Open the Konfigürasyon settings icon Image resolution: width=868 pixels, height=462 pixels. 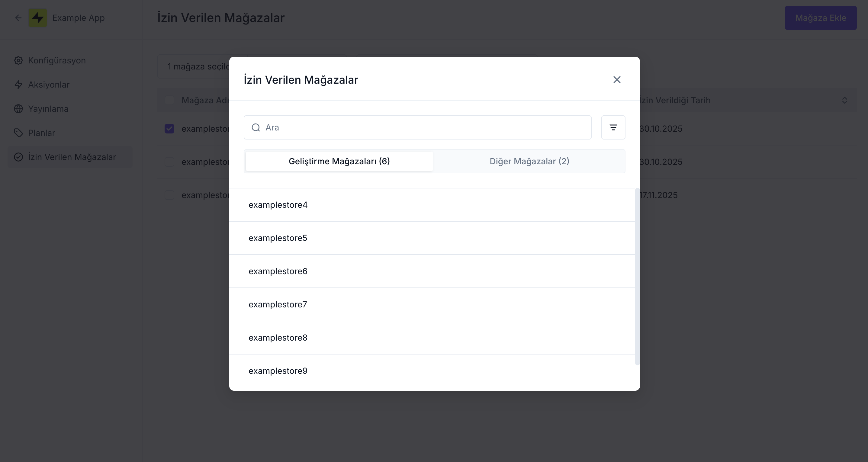18,60
